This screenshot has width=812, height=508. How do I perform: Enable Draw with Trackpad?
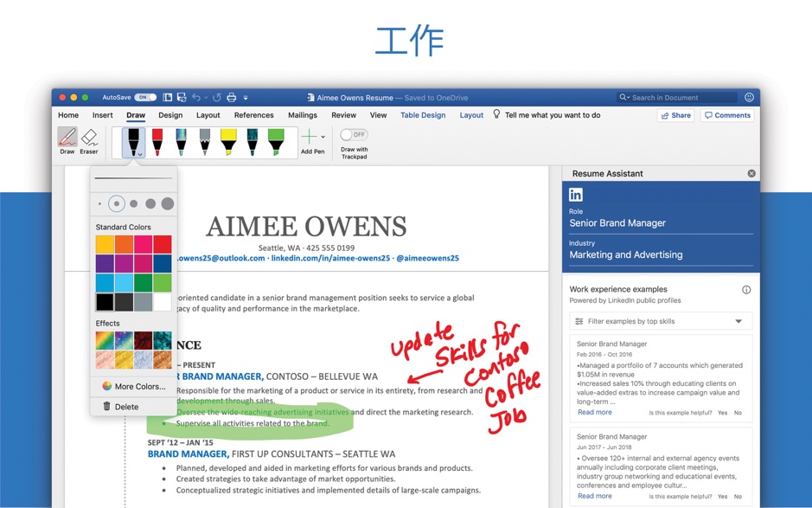354,132
